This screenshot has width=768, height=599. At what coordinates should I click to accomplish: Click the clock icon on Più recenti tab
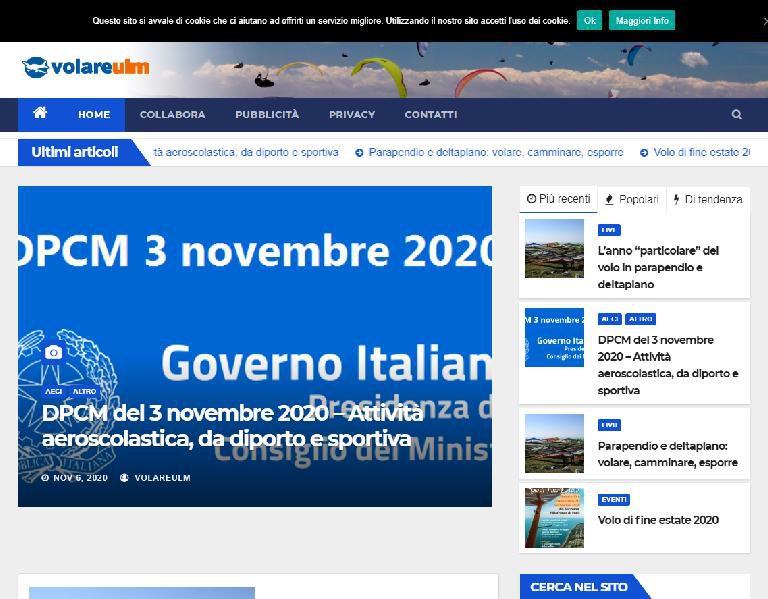531,199
